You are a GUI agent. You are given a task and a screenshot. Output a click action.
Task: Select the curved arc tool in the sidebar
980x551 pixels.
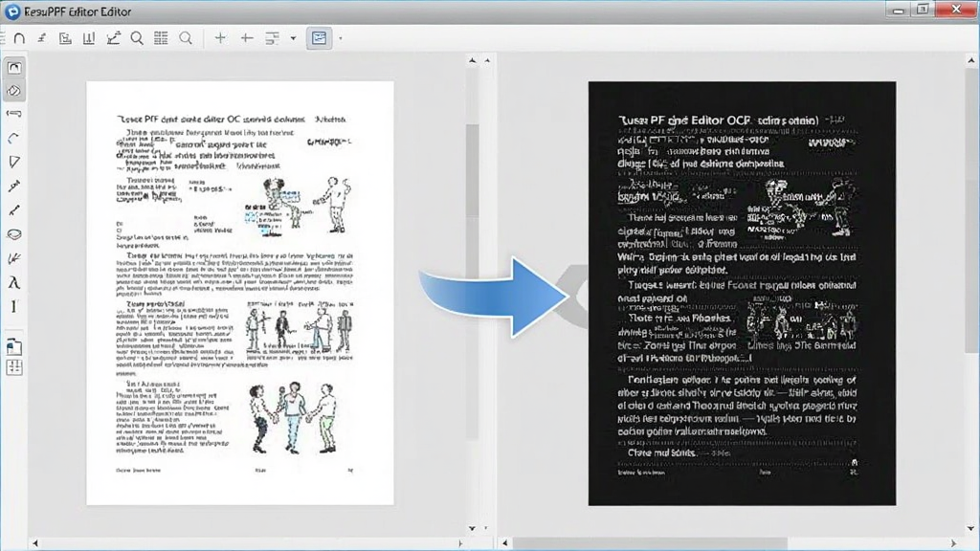pos(13,138)
